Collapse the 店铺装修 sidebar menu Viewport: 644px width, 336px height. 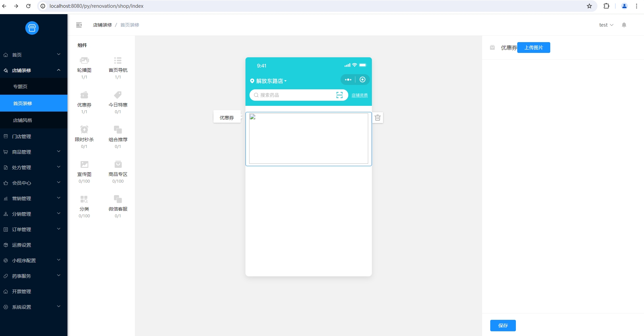point(34,70)
